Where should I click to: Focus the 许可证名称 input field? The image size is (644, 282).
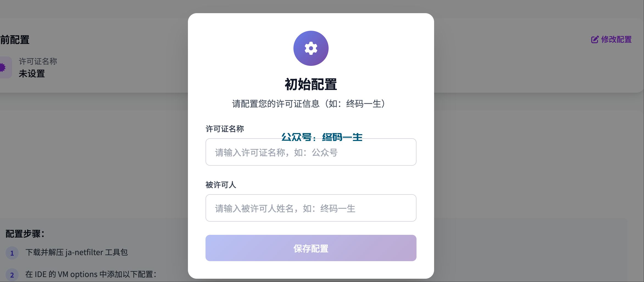coord(311,152)
